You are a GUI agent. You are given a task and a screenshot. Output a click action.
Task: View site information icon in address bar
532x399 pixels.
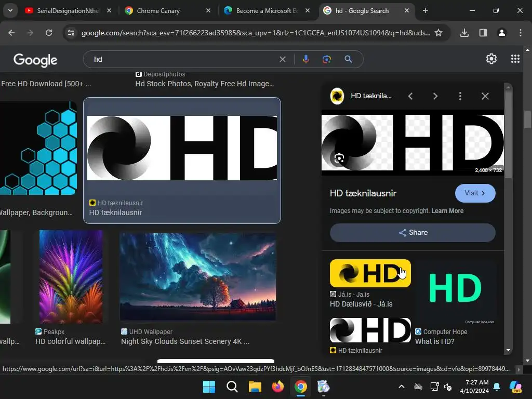[71, 33]
